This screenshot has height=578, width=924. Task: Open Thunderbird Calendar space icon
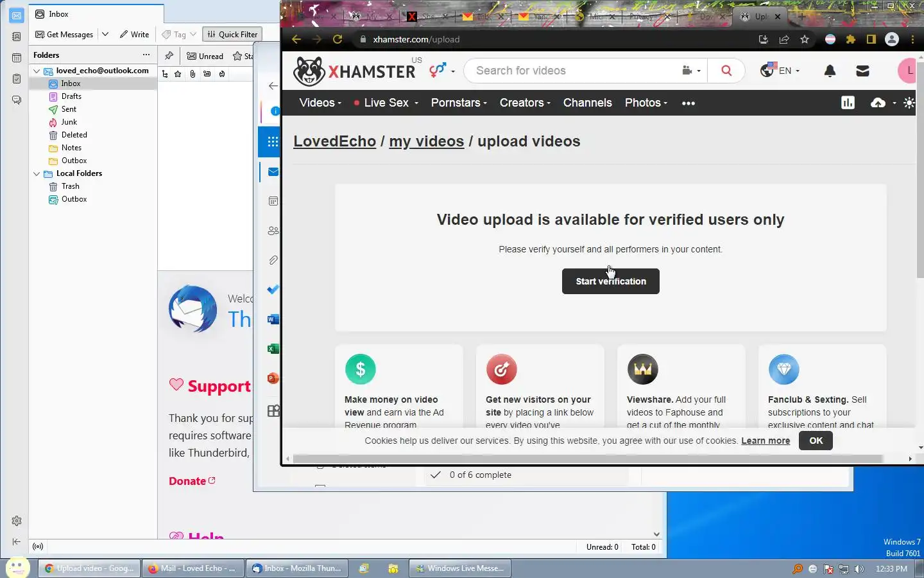(17, 58)
